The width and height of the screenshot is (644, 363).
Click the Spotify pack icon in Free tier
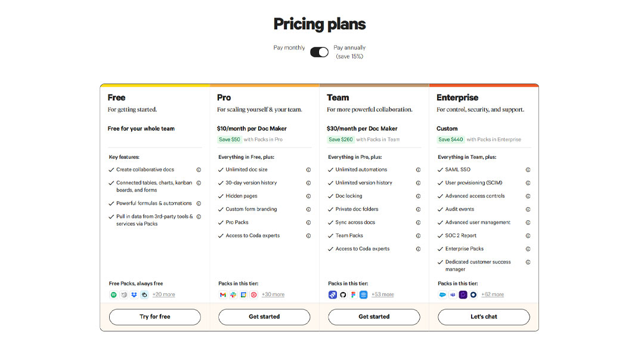coord(114,295)
